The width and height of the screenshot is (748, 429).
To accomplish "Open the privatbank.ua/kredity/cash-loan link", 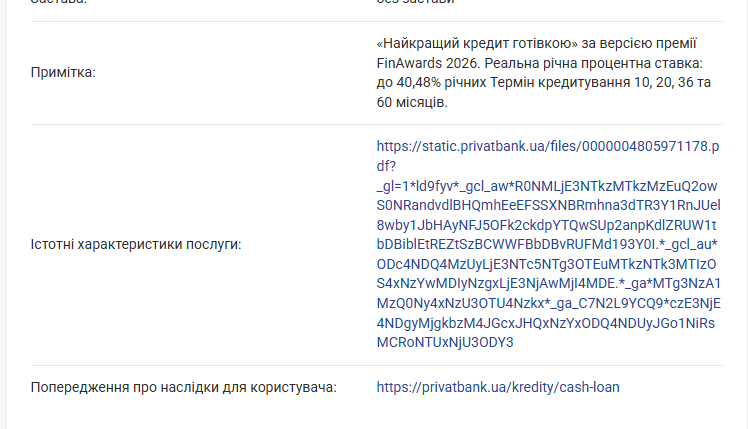I will click(505, 386).
